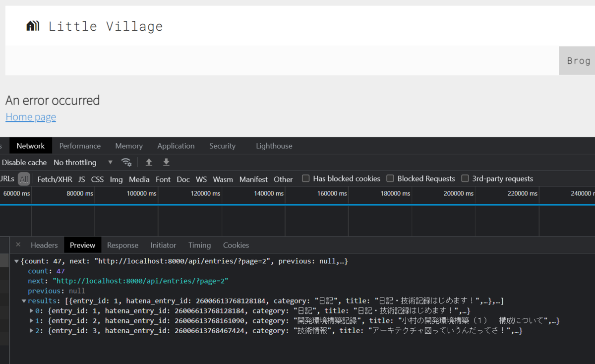The image size is (595, 364).
Task: Click the Little Village house logo icon
Action: point(33,26)
